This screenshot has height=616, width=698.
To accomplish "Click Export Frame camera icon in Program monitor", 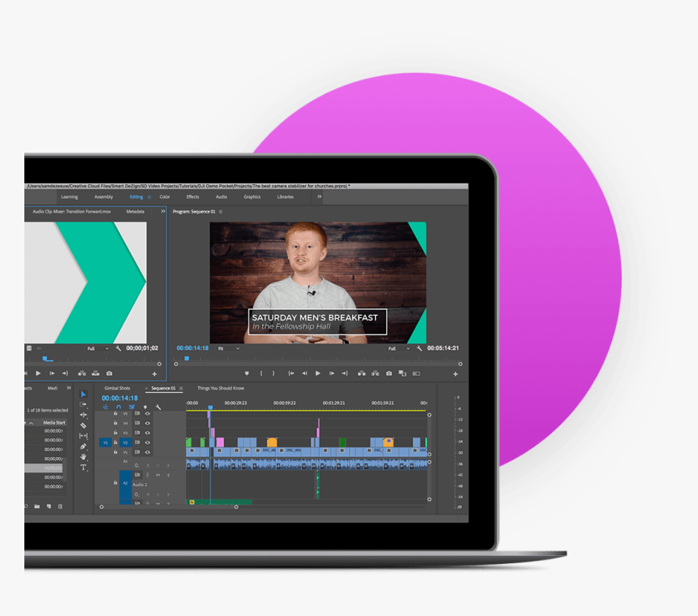I will [389, 373].
